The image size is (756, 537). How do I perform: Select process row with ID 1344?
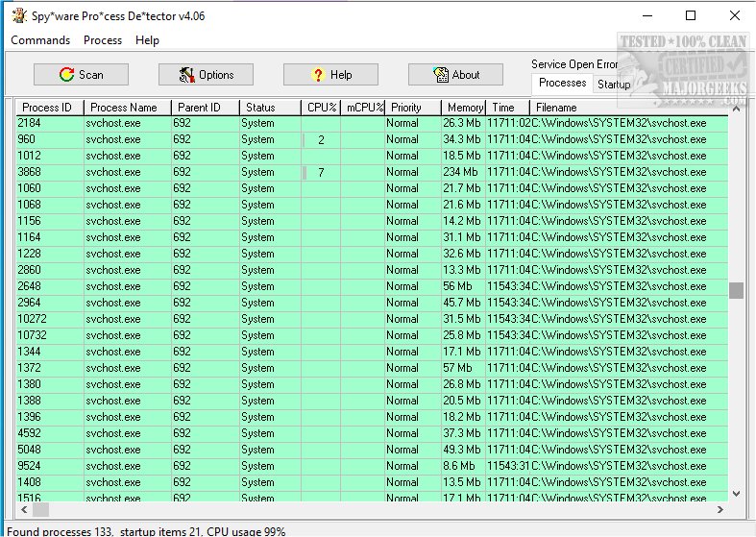(372, 352)
